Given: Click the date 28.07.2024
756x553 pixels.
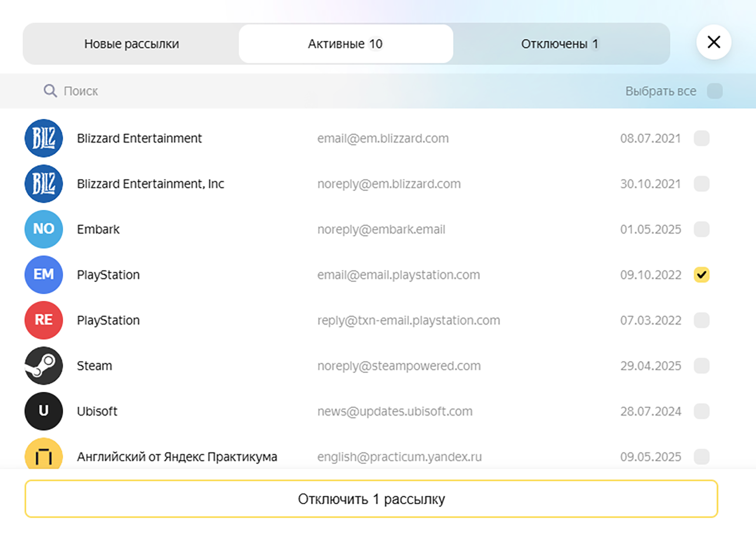Looking at the screenshot, I should pyautogui.click(x=651, y=411).
